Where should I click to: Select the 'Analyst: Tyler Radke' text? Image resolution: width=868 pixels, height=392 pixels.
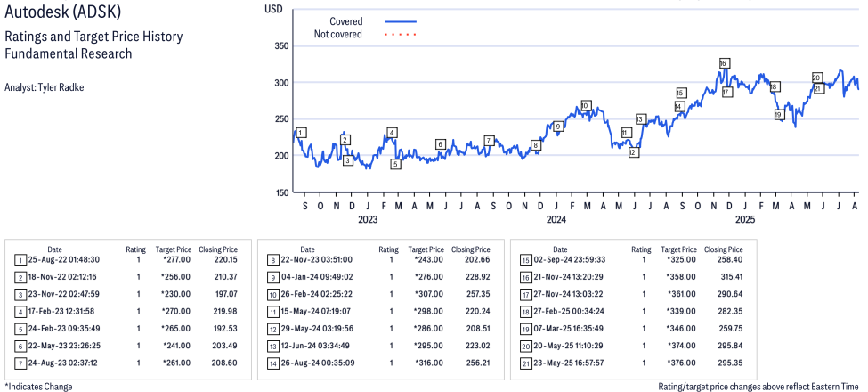point(45,87)
